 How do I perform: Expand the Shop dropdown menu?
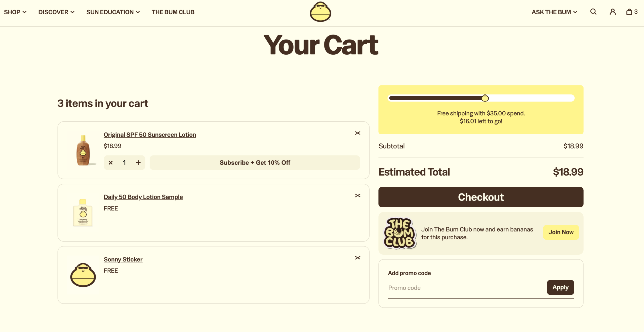(x=15, y=12)
